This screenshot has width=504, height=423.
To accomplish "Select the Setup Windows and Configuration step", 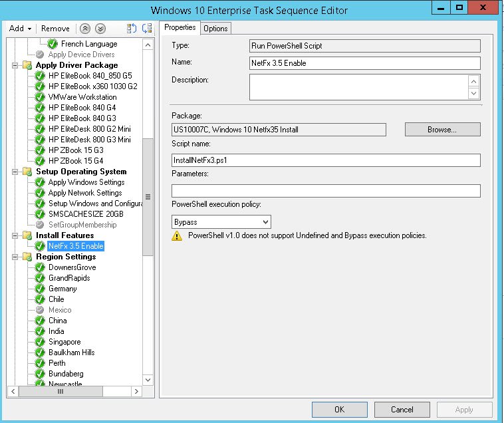I will 96,204.
